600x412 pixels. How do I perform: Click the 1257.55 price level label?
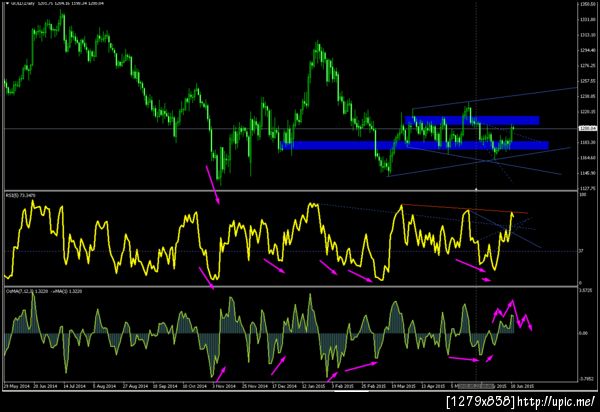[587, 81]
